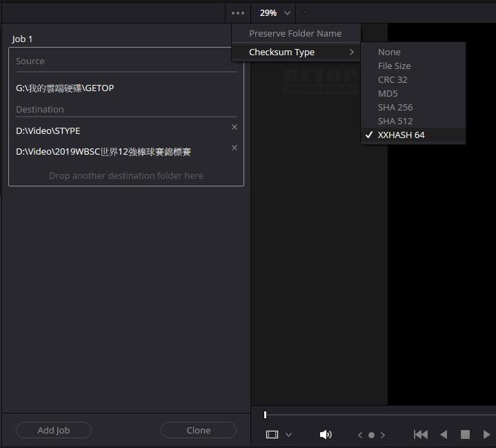Click the Add Job button
Screen dimensions: 496x448
click(54, 430)
